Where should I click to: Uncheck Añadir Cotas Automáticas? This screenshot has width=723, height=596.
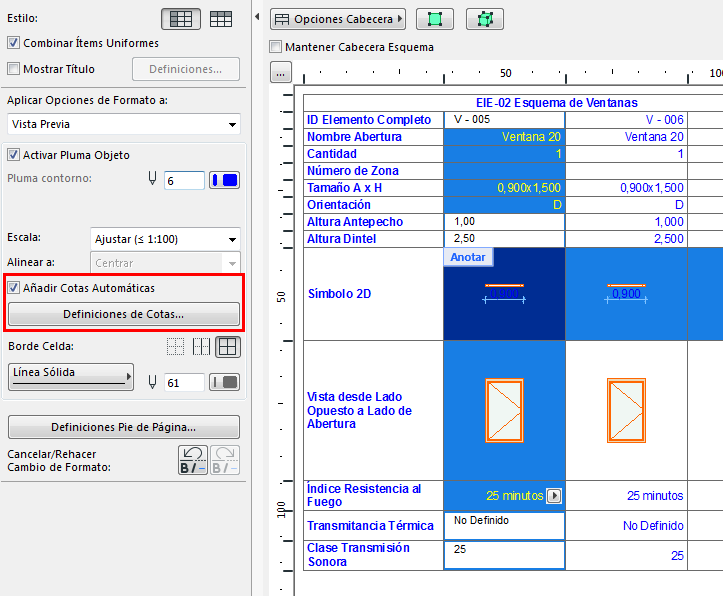click(x=14, y=288)
